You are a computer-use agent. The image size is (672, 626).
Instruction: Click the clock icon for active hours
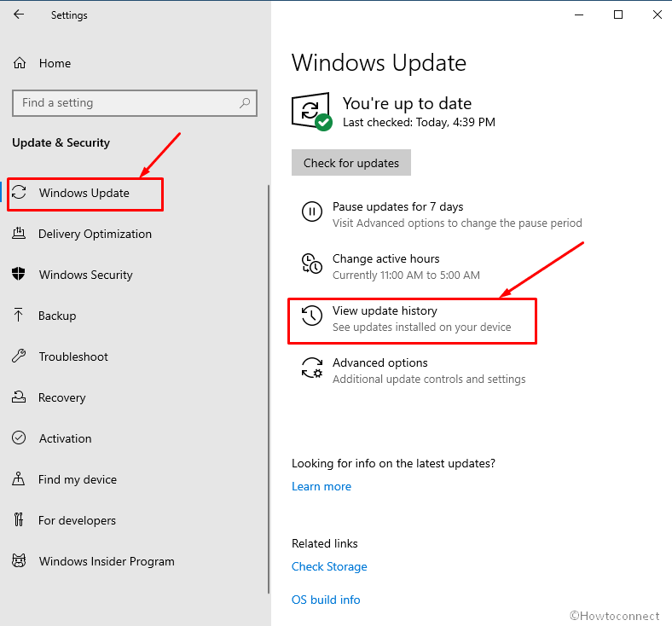(312, 264)
